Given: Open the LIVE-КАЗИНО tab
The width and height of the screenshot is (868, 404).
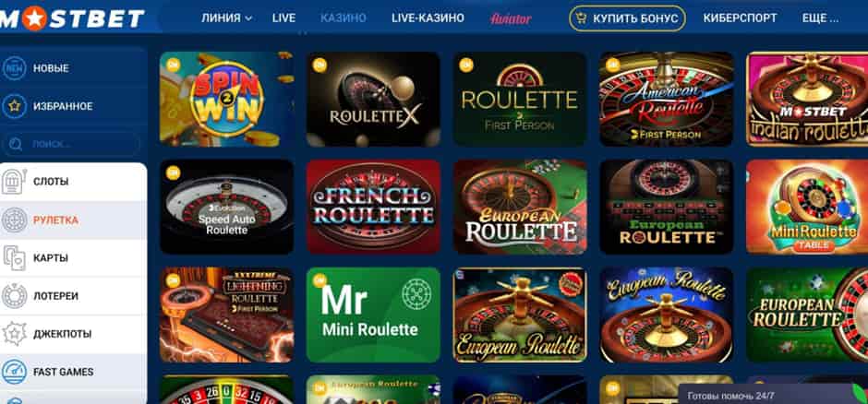Looking at the screenshot, I should 428,18.
